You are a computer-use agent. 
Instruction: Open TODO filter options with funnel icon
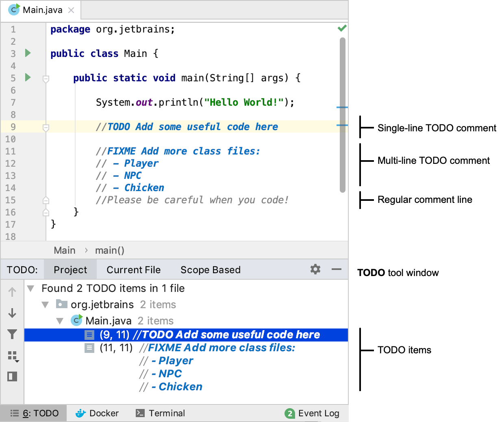tap(12, 334)
